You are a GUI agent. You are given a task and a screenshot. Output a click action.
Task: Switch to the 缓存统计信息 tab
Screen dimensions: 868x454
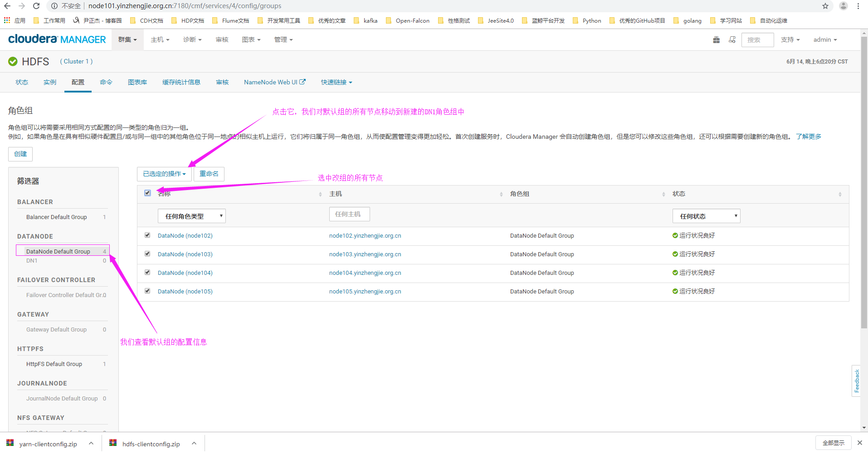pyautogui.click(x=181, y=82)
